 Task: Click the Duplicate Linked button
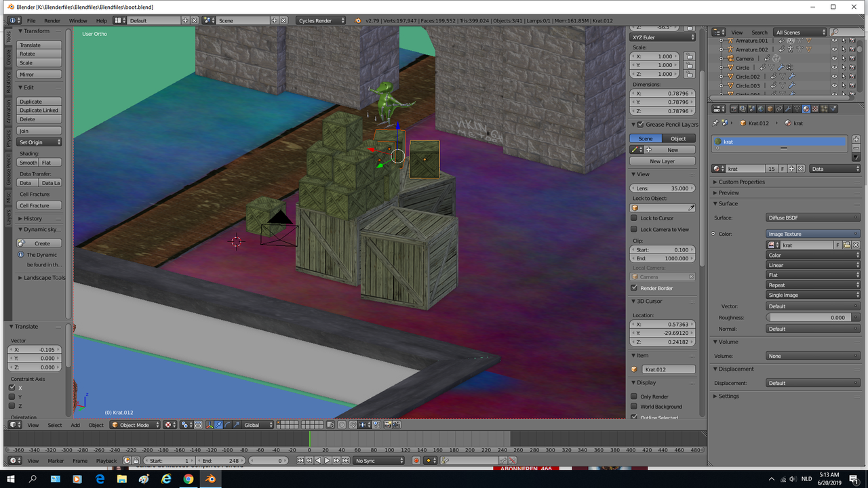[39, 110]
